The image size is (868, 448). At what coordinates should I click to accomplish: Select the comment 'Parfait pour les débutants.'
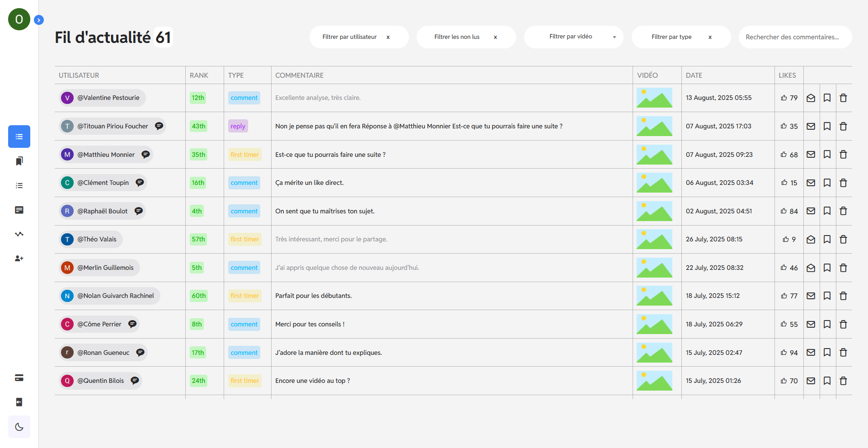pyautogui.click(x=314, y=296)
